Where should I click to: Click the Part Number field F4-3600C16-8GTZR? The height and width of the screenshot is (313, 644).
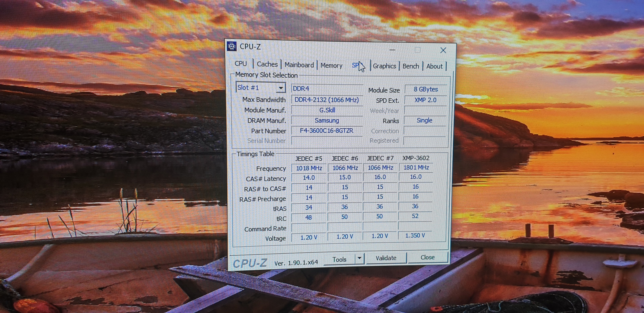point(327,131)
